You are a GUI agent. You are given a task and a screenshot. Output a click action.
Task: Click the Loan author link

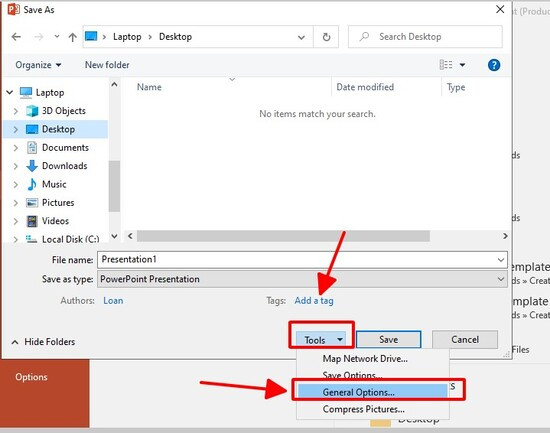coord(113,301)
